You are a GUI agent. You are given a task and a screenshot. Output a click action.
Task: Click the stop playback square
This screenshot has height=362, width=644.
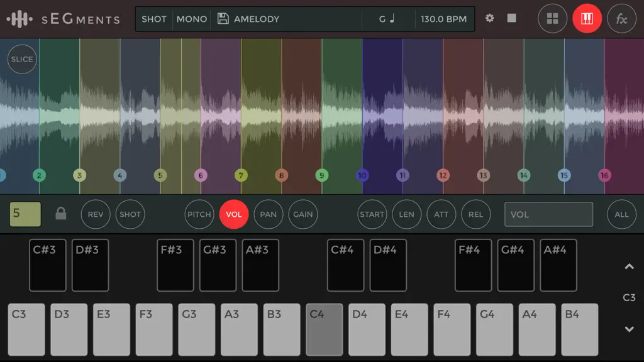pyautogui.click(x=512, y=18)
